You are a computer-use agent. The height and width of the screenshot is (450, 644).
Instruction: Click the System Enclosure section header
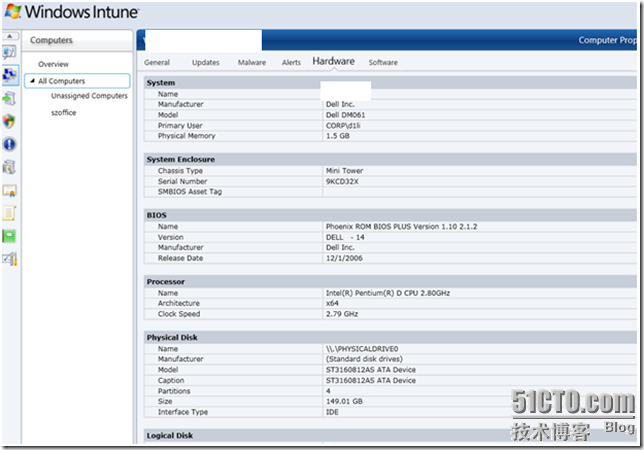pos(390,159)
